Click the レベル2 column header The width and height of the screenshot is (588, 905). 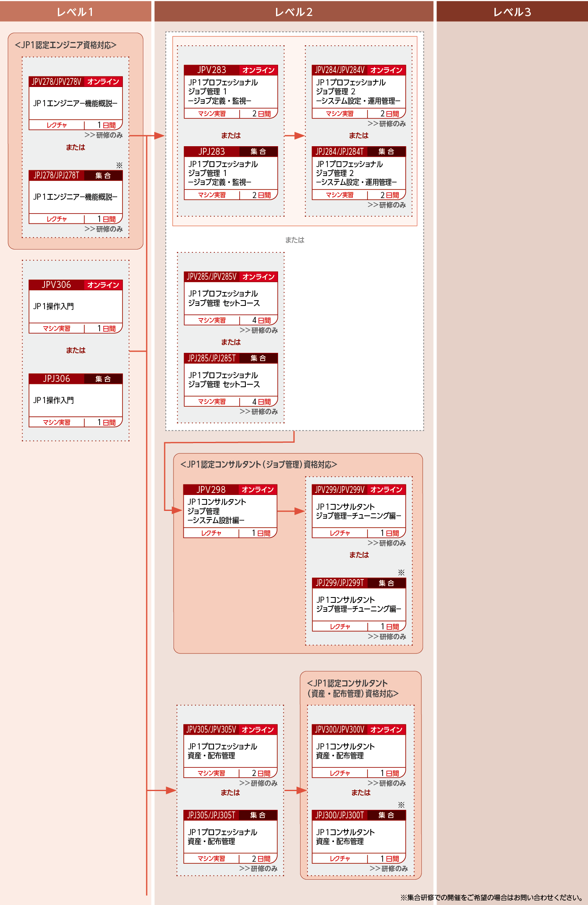tap(294, 11)
